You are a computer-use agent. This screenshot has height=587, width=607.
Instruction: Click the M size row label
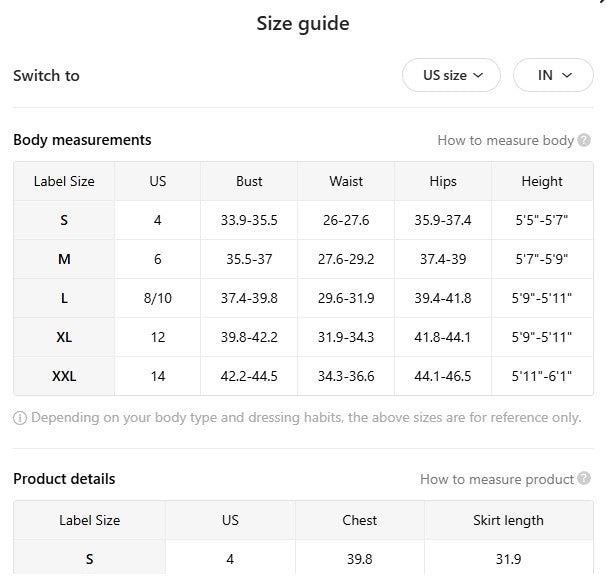[x=64, y=259]
